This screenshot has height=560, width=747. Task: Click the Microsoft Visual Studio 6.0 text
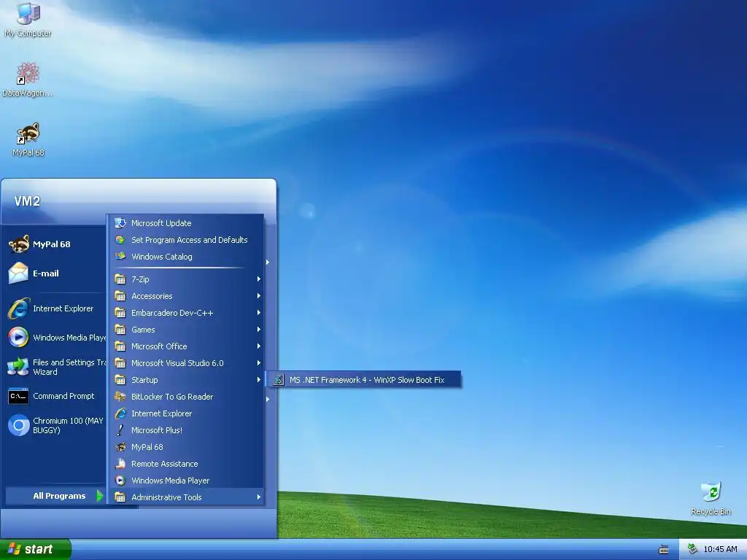click(177, 363)
